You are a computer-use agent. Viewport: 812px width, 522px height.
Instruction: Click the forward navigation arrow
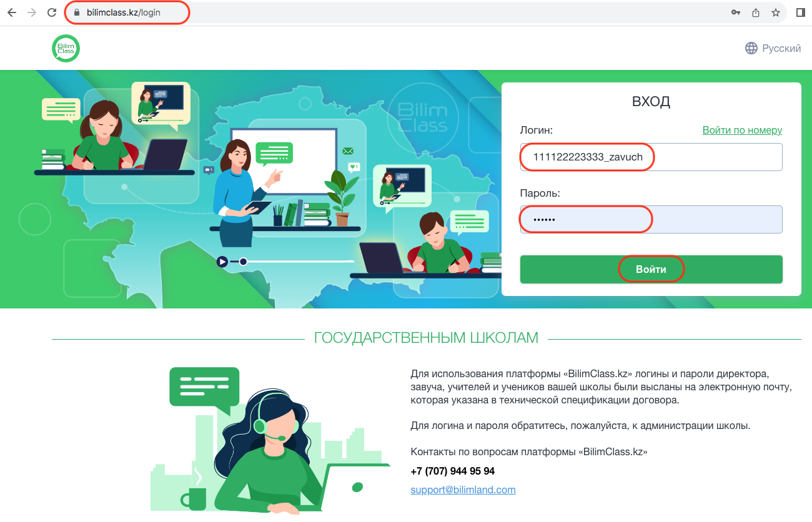point(32,12)
